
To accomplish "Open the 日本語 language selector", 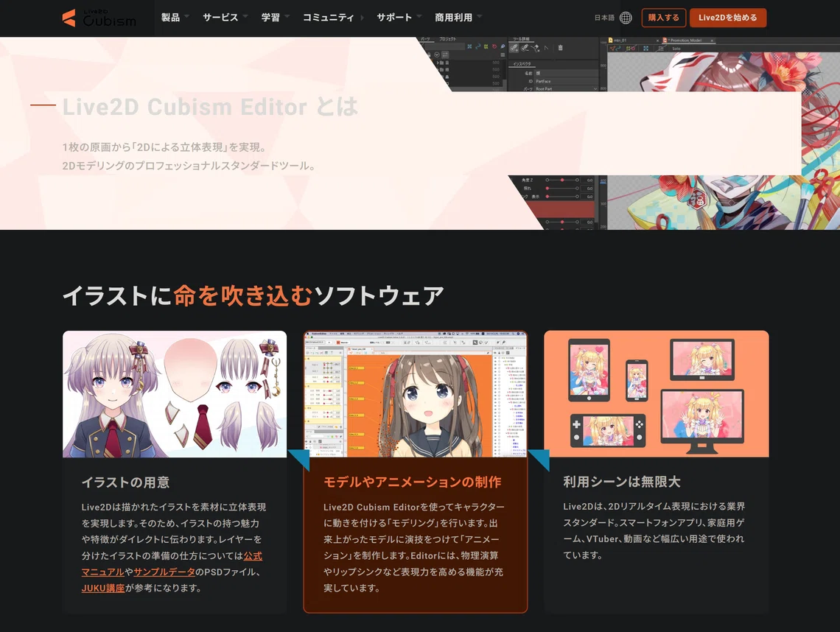I will (x=604, y=18).
